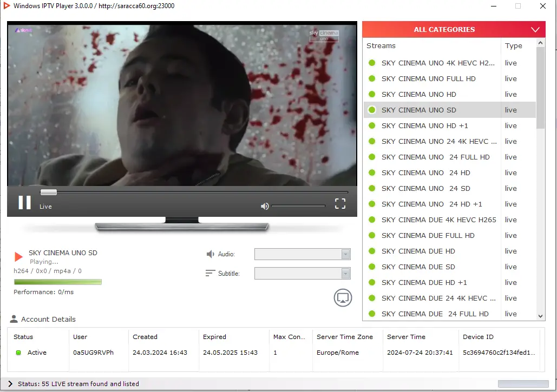The image size is (557, 392).
Task: Click the green Active status indicator
Action: [18, 353]
